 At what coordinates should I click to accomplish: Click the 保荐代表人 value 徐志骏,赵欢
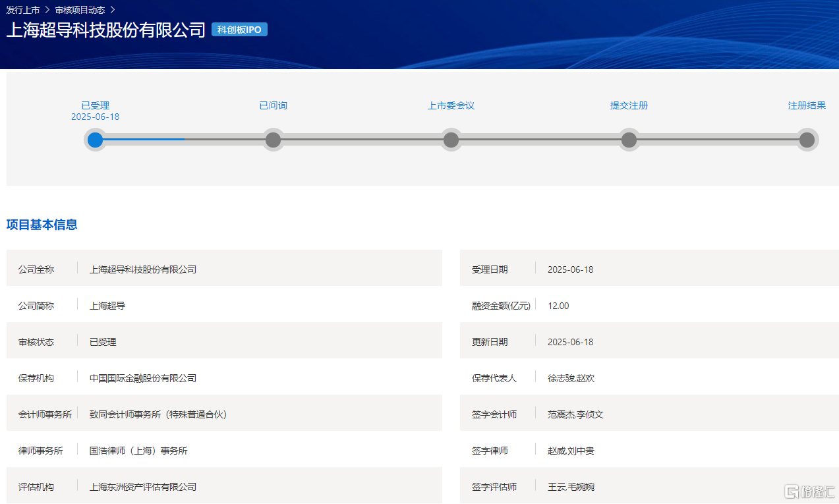coord(571,378)
